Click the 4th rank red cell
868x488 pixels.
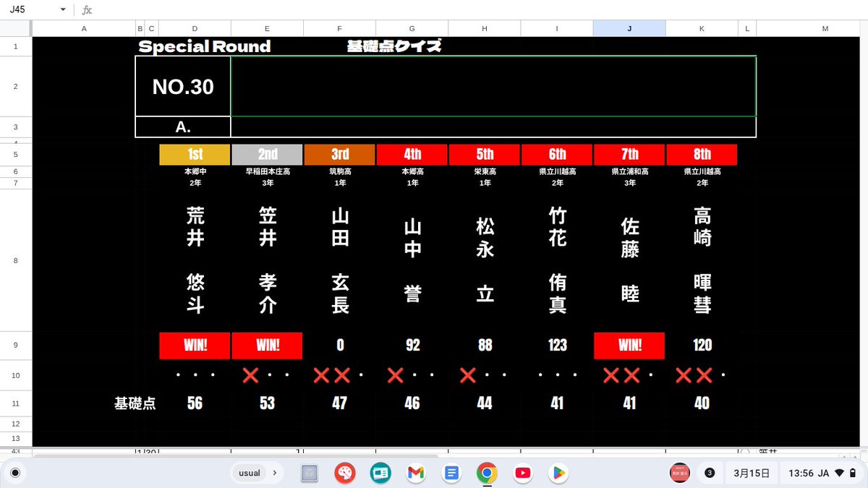[x=412, y=155]
